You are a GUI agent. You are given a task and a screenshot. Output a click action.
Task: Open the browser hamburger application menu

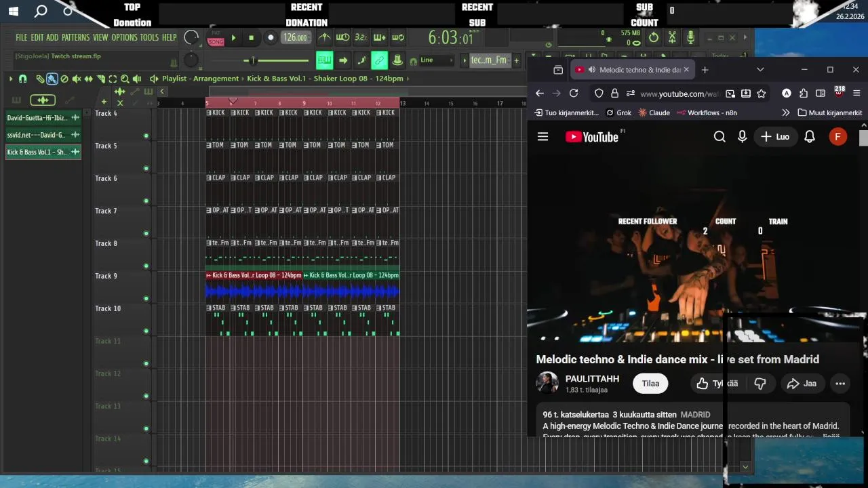[x=856, y=94]
